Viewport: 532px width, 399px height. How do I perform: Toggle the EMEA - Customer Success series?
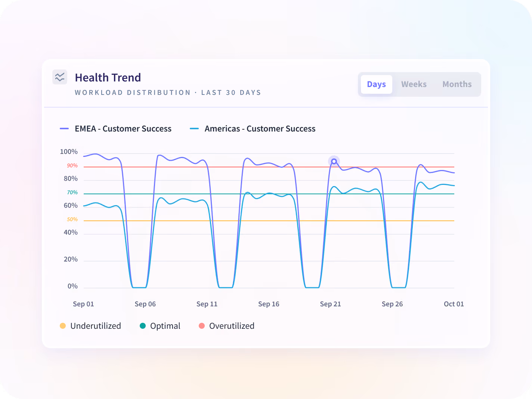[116, 129]
